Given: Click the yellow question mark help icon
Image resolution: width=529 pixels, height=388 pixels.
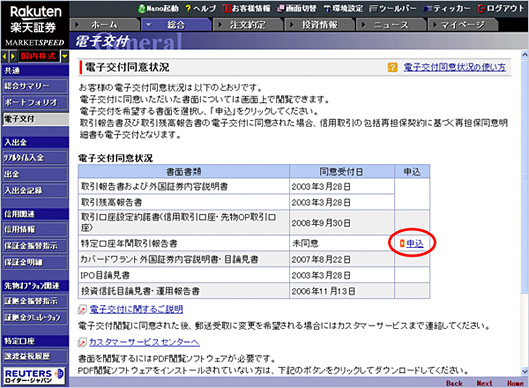Looking at the screenshot, I should pyautogui.click(x=393, y=67).
